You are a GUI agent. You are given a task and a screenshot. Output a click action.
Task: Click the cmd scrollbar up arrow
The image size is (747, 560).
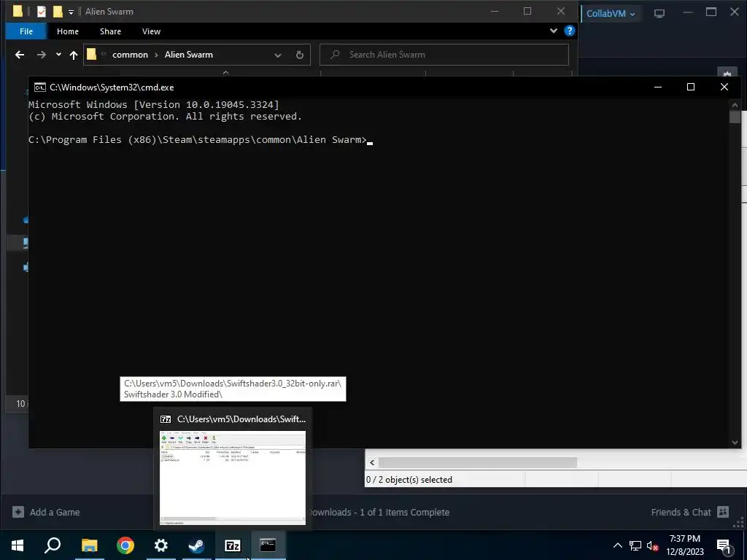click(x=735, y=105)
